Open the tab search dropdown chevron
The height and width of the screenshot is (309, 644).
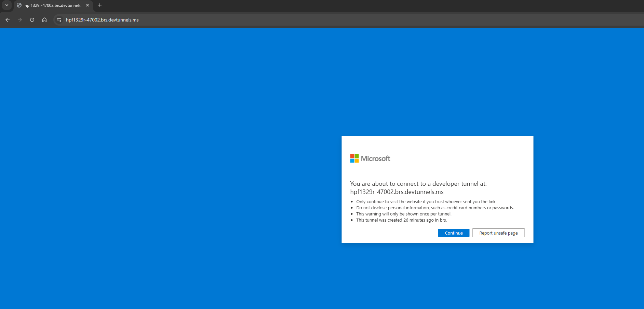[7, 5]
